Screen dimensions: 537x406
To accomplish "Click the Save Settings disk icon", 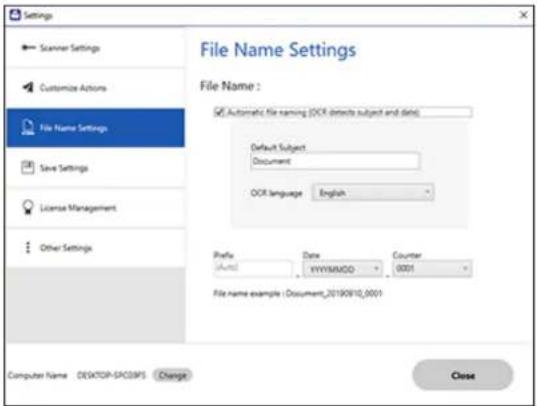I will tap(28, 168).
